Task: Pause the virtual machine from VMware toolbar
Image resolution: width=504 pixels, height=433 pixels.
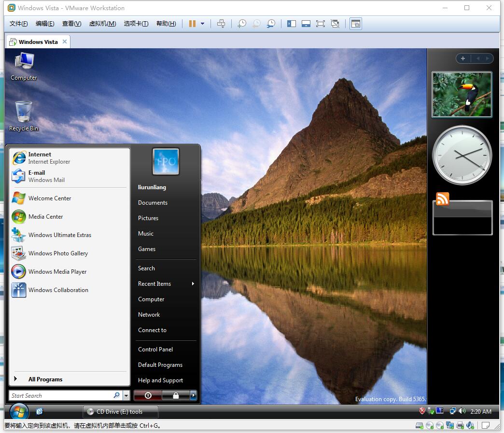Action: tap(192, 24)
